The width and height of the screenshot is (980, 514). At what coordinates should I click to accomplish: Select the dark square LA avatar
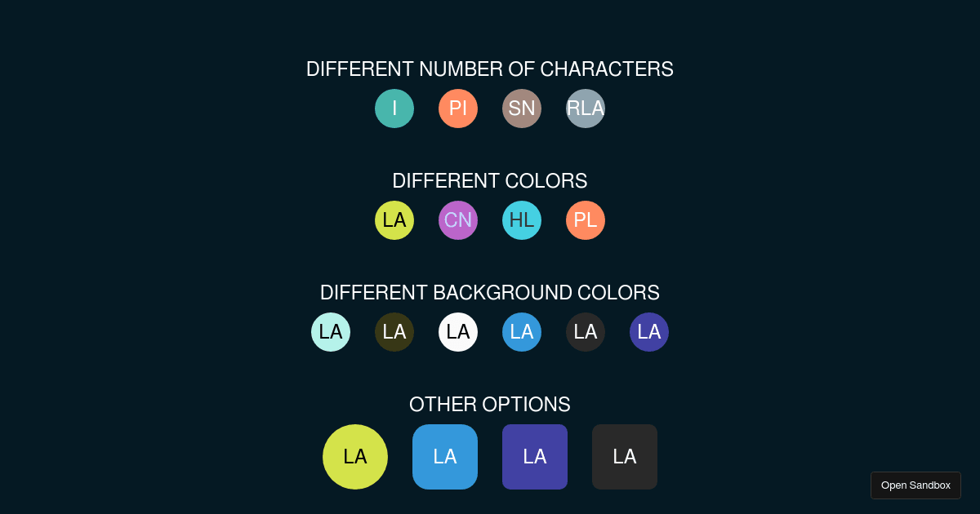point(625,457)
